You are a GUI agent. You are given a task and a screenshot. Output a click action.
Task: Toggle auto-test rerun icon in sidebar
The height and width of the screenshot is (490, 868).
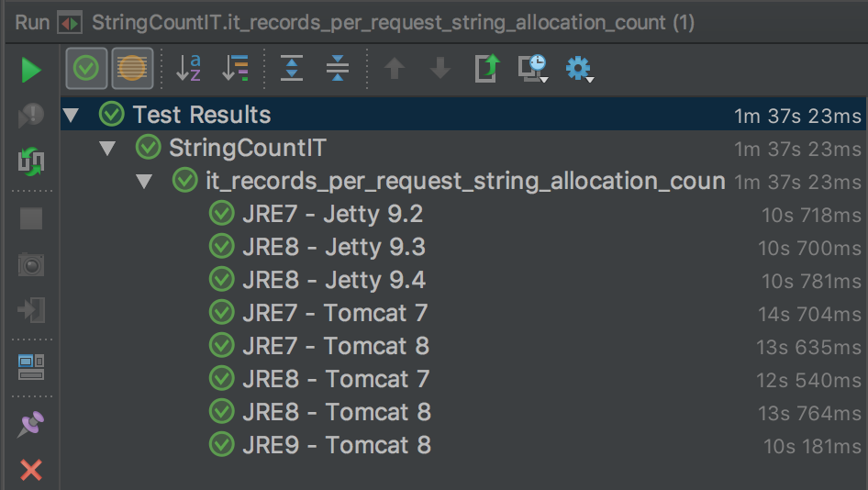click(31, 162)
